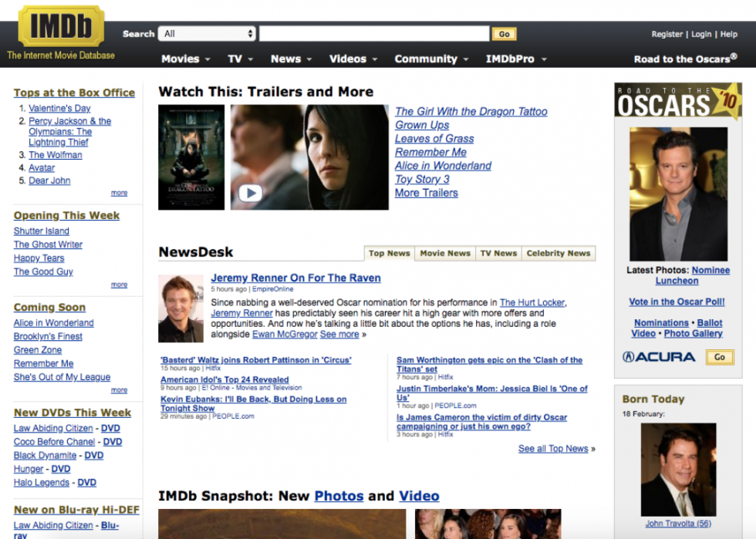
Task: Open Vote in the Oscar Poll link
Action: click(x=677, y=302)
